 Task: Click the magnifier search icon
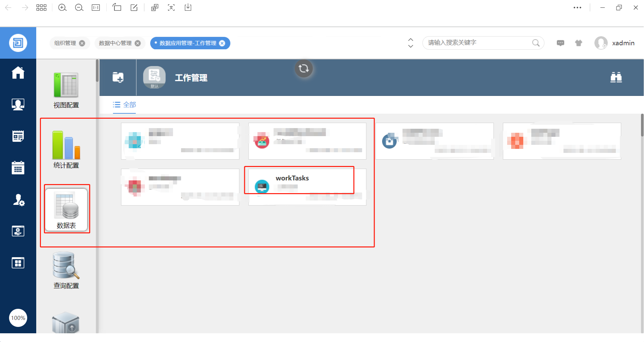pos(536,43)
